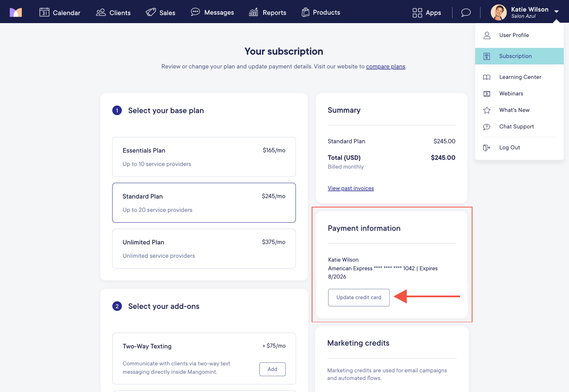Add the Two-Way Texting add-on

(x=272, y=369)
